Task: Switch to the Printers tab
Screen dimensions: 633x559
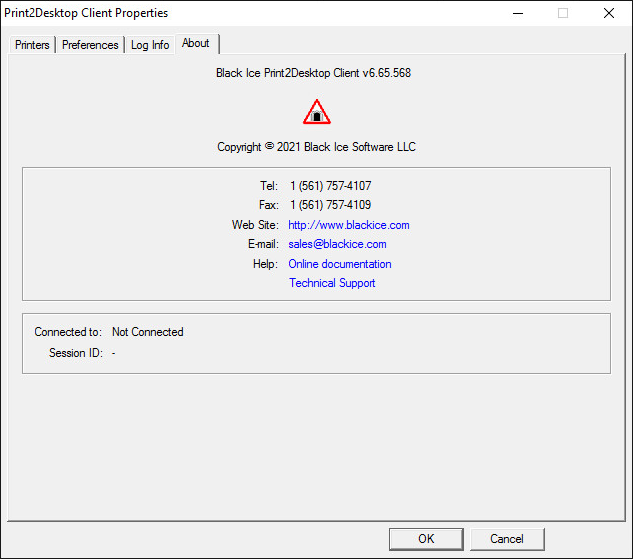Action: point(32,45)
